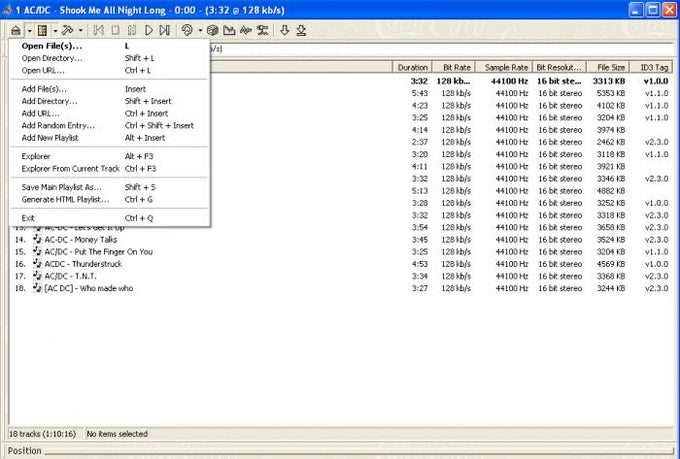Select Add File(s)... menu item
This screenshot has height=459, width=680.
pos(110,89)
